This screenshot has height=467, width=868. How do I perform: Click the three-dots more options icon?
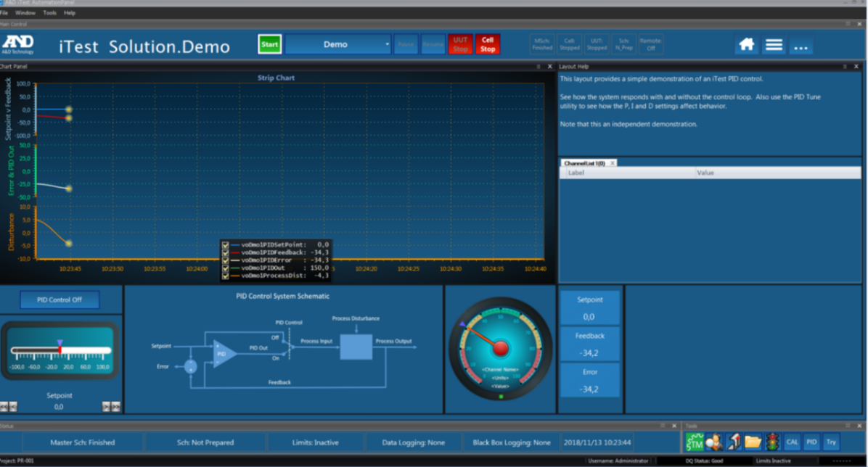801,45
